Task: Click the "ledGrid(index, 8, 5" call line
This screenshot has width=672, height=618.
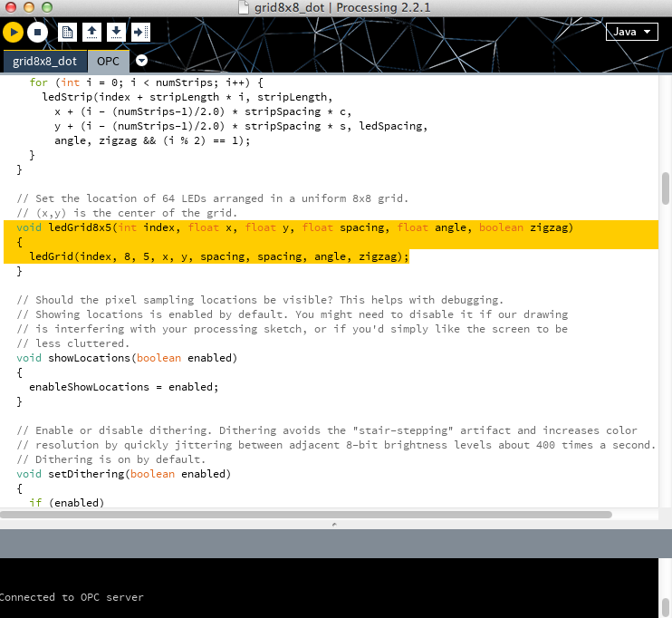Action: click(219, 256)
